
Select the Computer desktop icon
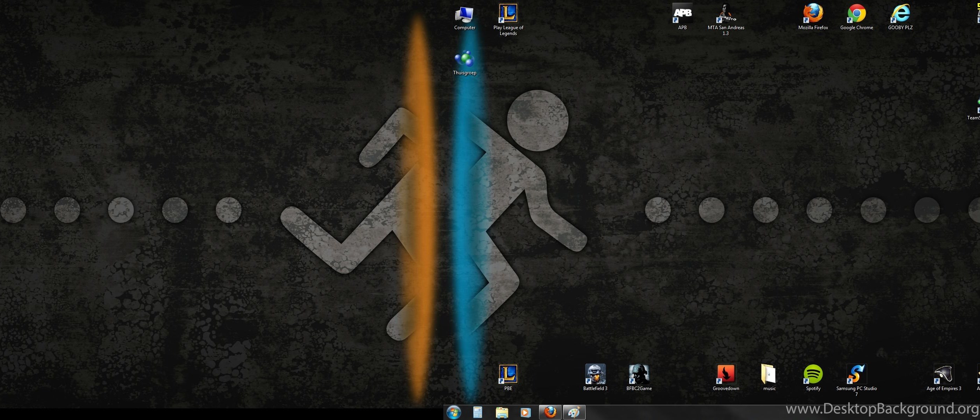pyautogui.click(x=464, y=18)
